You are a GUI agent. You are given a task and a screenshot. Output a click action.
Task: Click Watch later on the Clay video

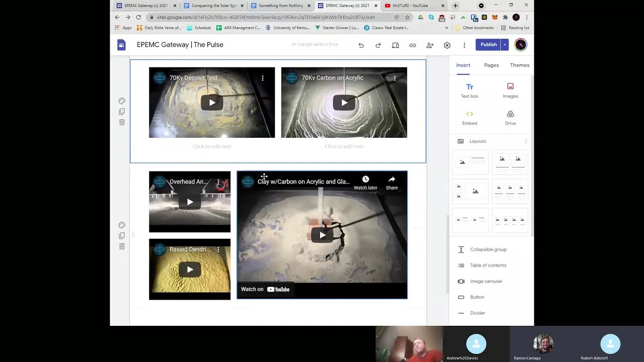point(365,183)
